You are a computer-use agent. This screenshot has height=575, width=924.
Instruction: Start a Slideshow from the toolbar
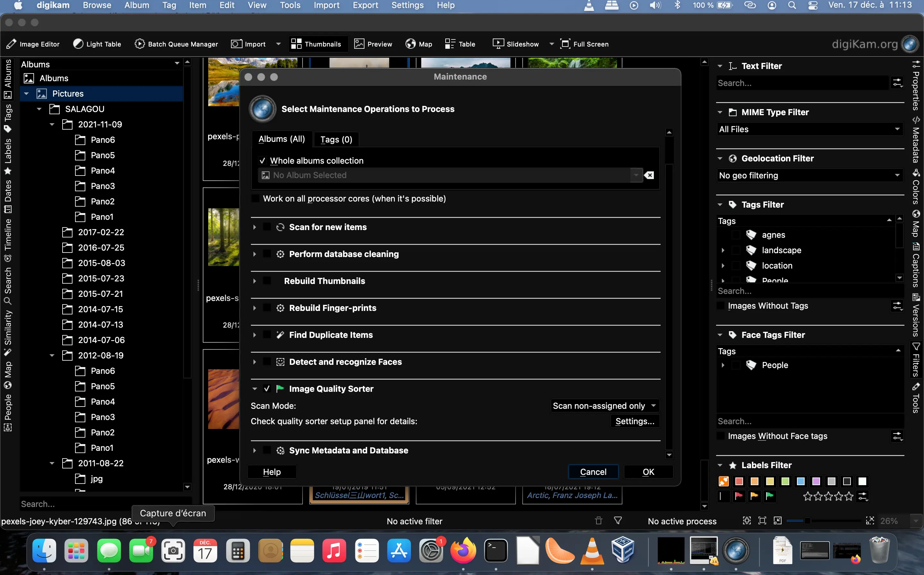[x=516, y=44]
